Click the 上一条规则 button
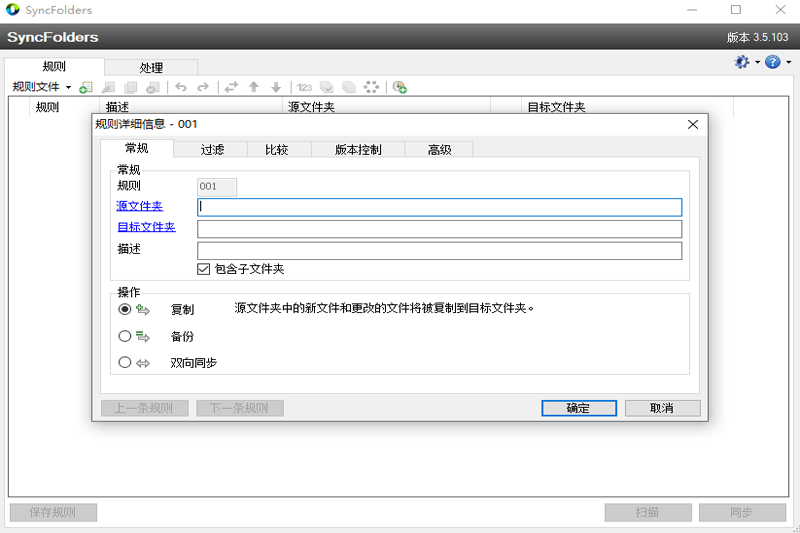This screenshot has width=800, height=533. pos(144,408)
